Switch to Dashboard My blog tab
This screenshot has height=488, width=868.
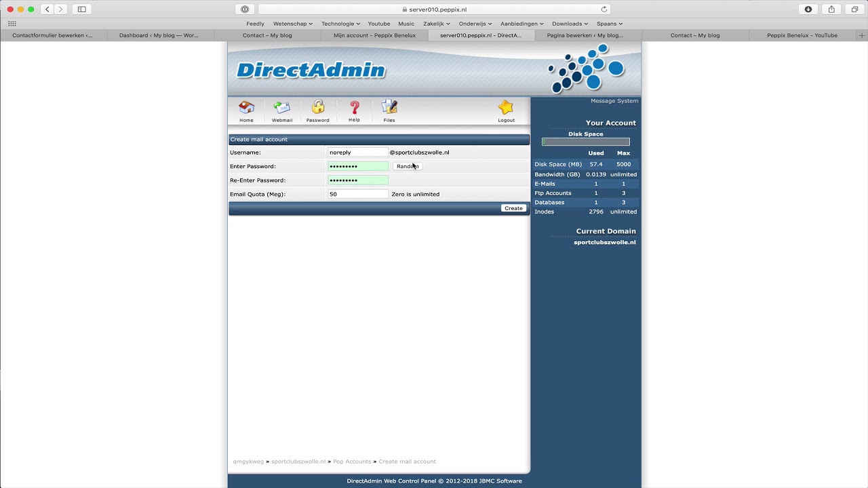[x=159, y=35]
